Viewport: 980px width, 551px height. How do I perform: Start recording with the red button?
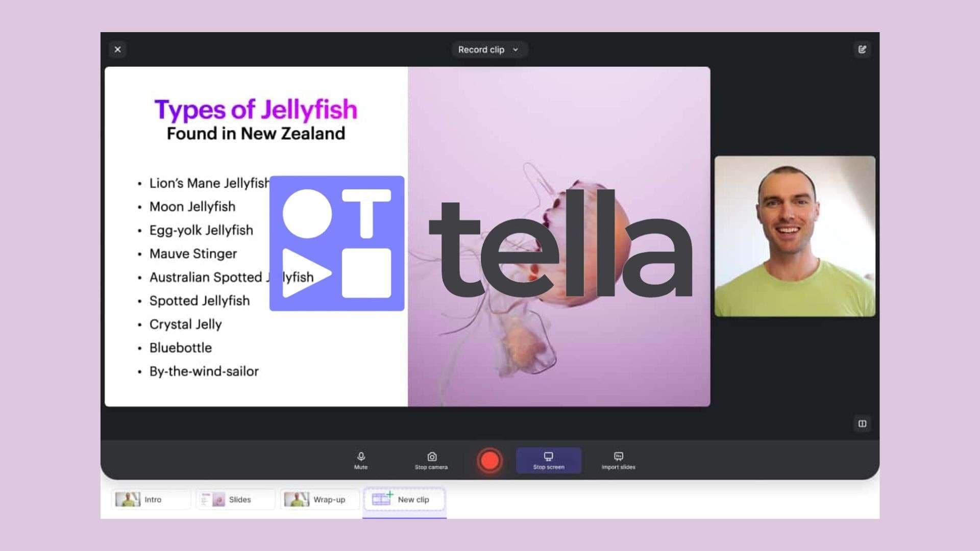pos(490,461)
